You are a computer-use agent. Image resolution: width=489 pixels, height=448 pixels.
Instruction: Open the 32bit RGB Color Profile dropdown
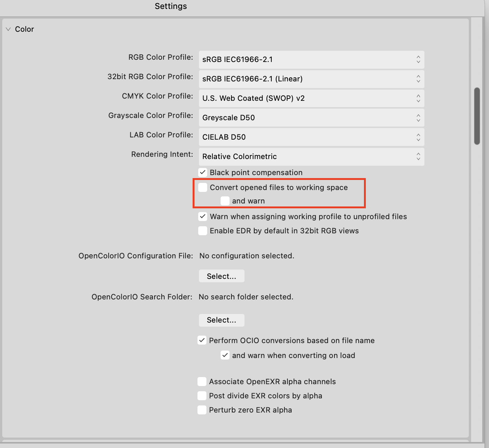311,79
